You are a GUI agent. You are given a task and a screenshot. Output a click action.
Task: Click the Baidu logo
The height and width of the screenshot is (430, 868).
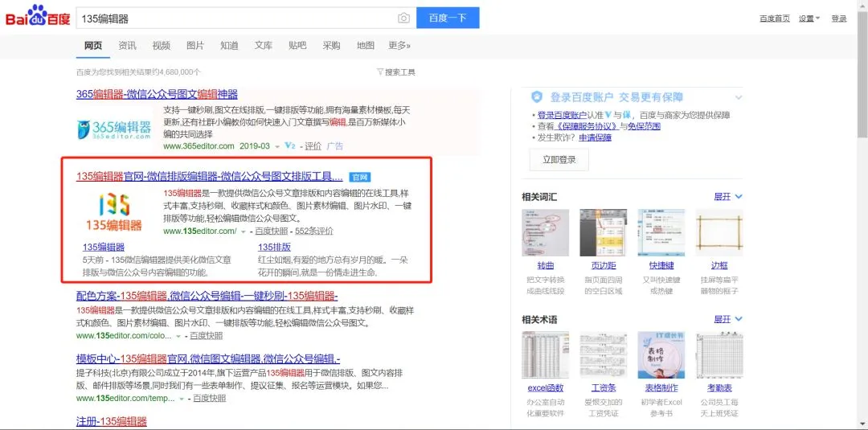point(38,17)
